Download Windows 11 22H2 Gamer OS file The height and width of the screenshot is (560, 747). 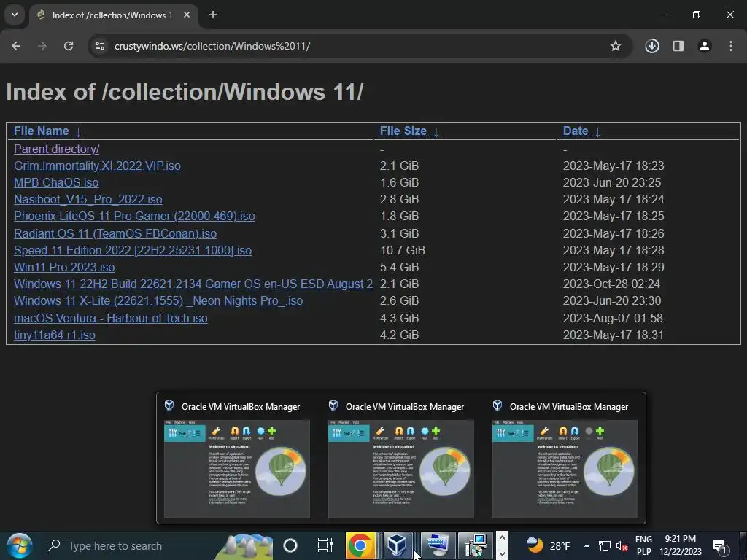193,284
